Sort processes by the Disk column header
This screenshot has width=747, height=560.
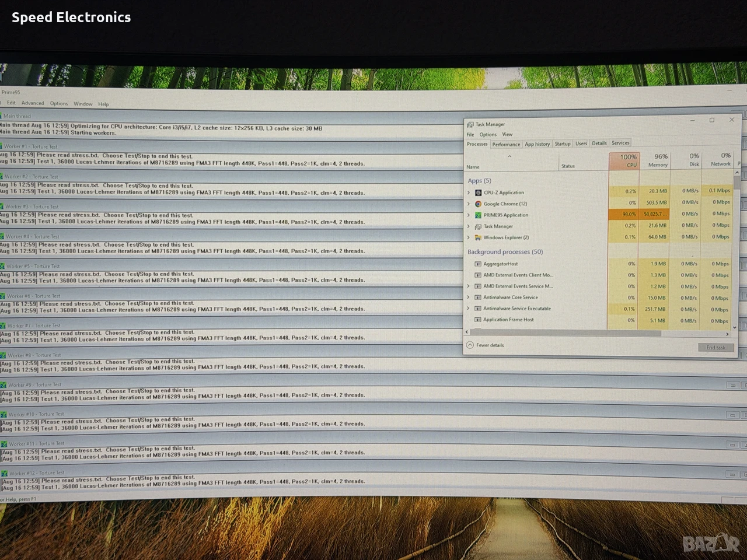click(x=686, y=160)
